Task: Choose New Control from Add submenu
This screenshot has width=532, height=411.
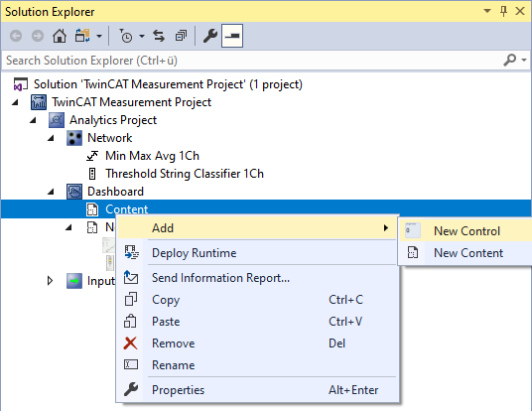Action: coord(465,230)
